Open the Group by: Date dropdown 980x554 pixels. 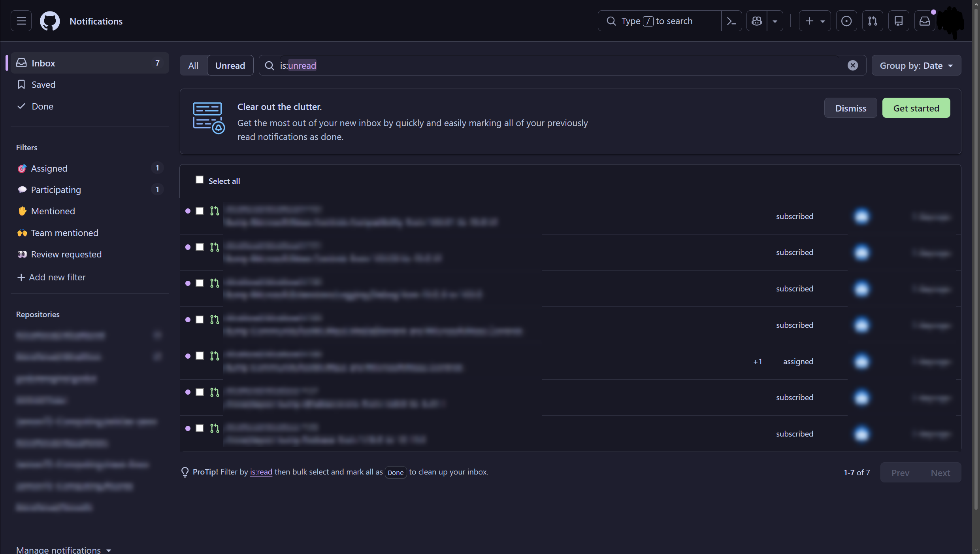coord(916,65)
